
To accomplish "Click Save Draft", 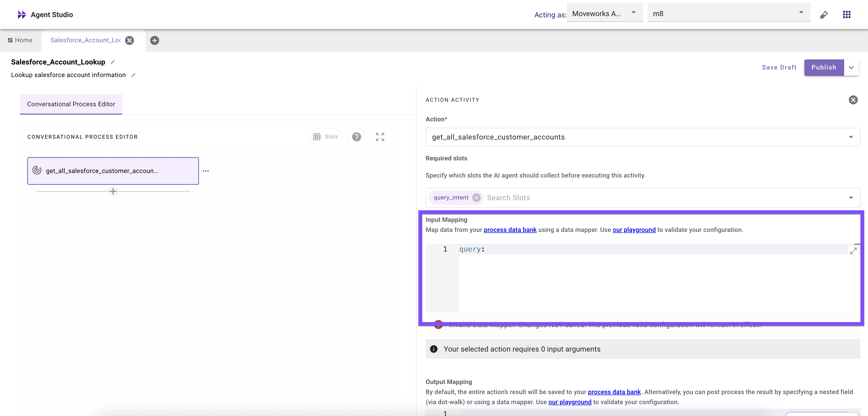I will click(779, 67).
